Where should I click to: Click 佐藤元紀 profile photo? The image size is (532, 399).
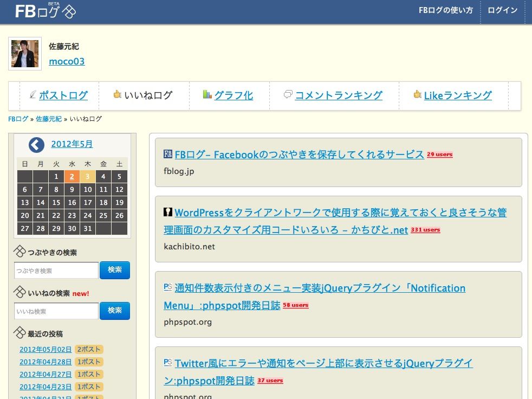pyautogui.click(x=25, y=54)
